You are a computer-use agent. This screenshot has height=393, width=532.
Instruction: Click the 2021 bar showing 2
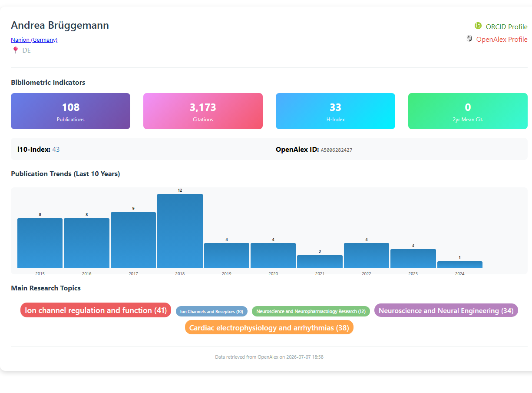[320, 261]
